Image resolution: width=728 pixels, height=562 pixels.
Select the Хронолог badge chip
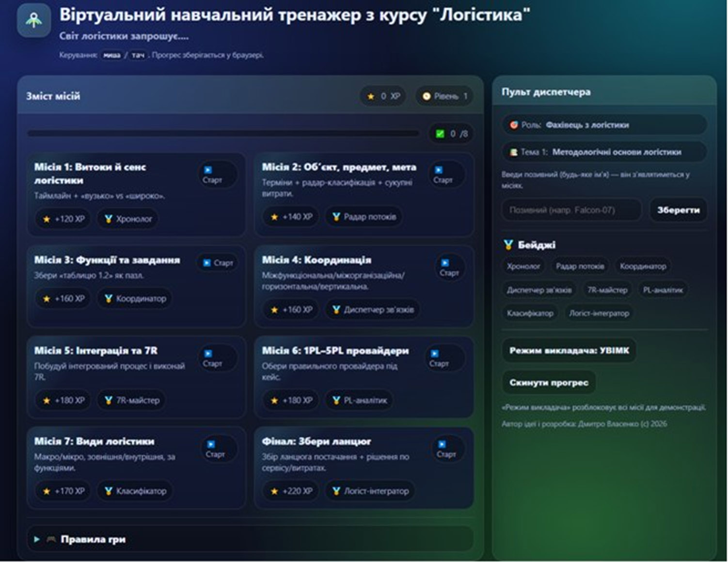(523, 266)
